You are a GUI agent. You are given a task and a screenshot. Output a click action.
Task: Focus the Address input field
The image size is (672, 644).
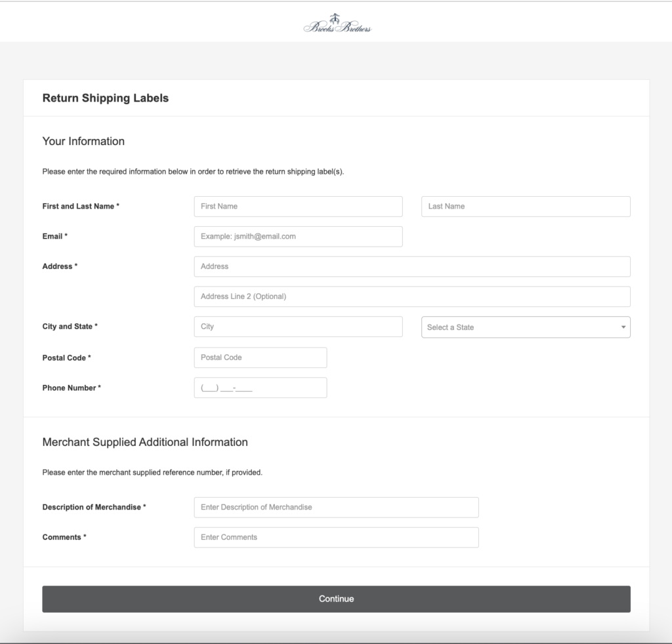pos(411,266)
